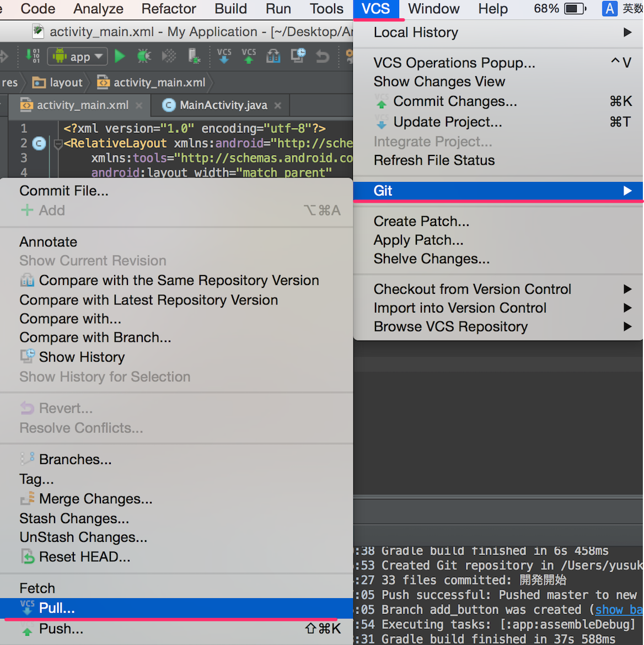Viewport: 644px width, 645px height.
Task: Open the Window menu
Action: pos(434,9)
